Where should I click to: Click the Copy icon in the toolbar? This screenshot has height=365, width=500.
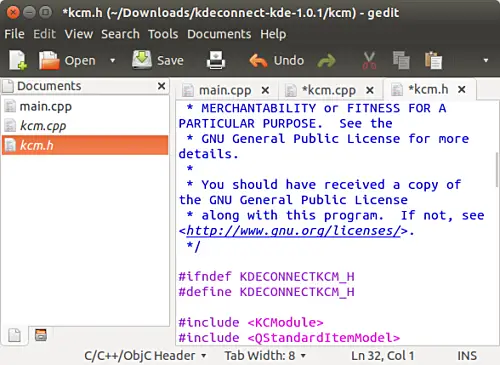[401, 60]
